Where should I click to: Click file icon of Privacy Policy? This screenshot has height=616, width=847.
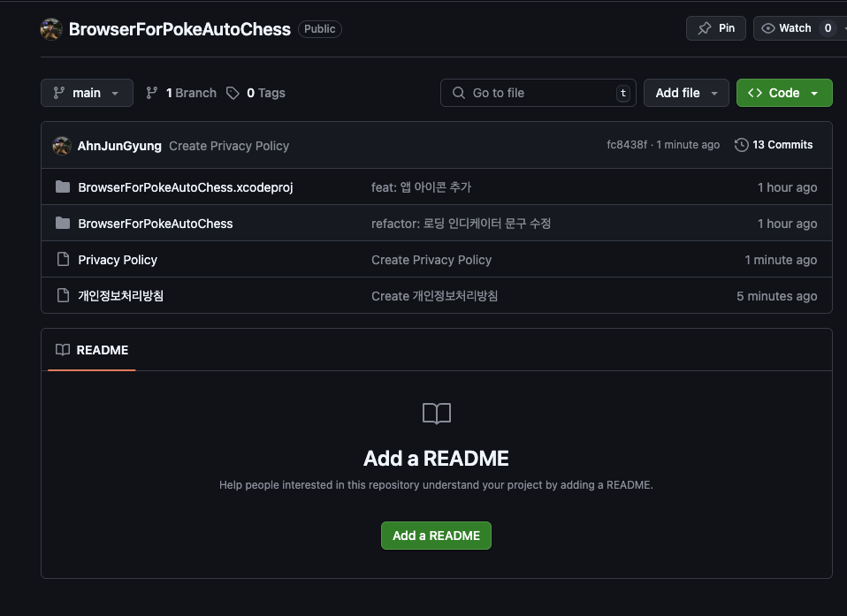(63, 259)
